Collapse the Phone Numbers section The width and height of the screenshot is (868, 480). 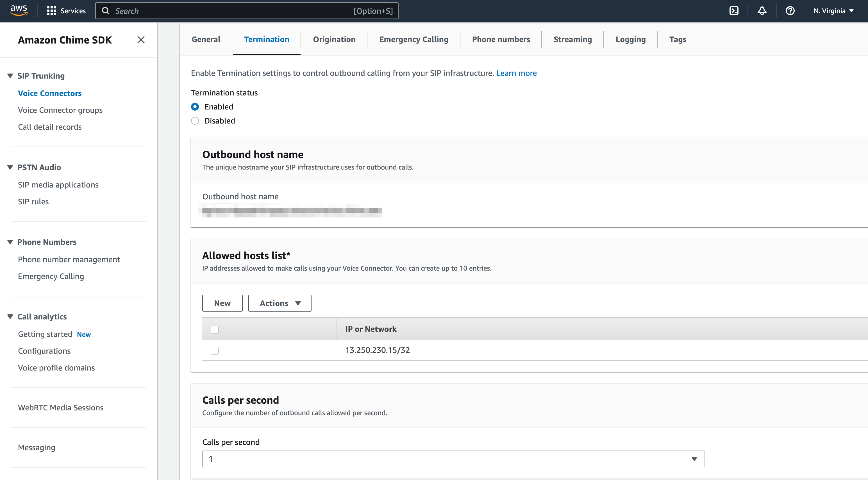point(10,242)
